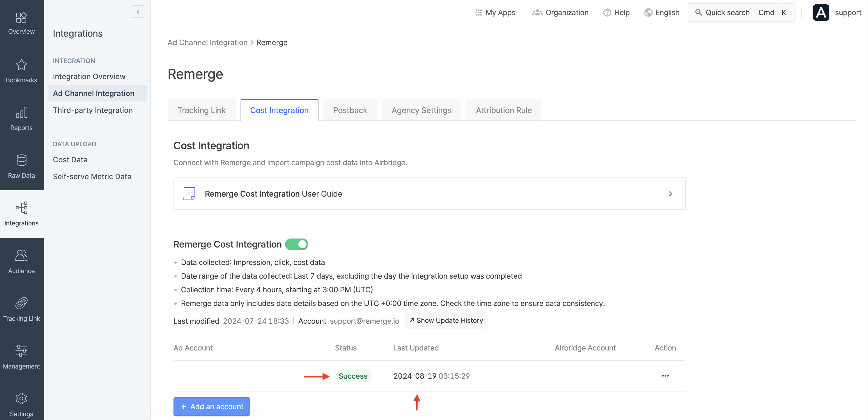Switch to the Tracking Link tab

(x=201, y=110)
